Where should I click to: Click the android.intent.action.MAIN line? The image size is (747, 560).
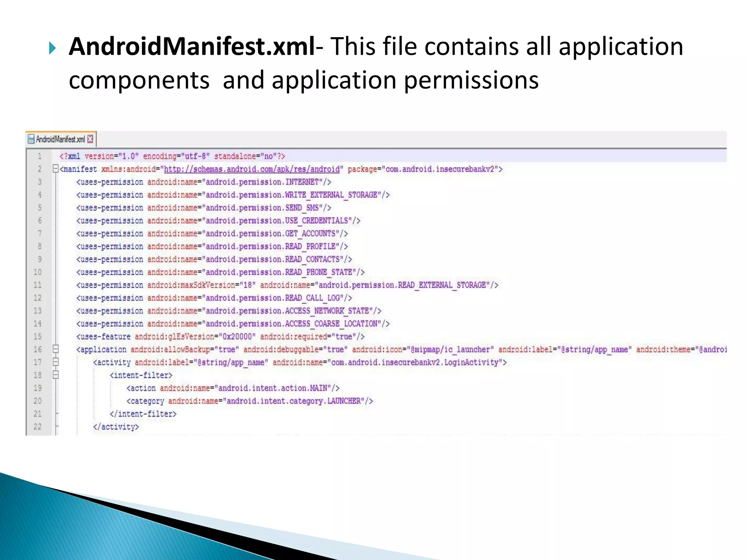click(x=233, y=388)
